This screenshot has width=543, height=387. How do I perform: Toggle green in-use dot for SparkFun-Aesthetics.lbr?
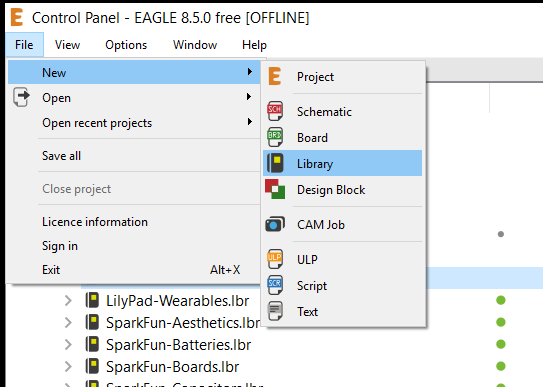point(501,322)
